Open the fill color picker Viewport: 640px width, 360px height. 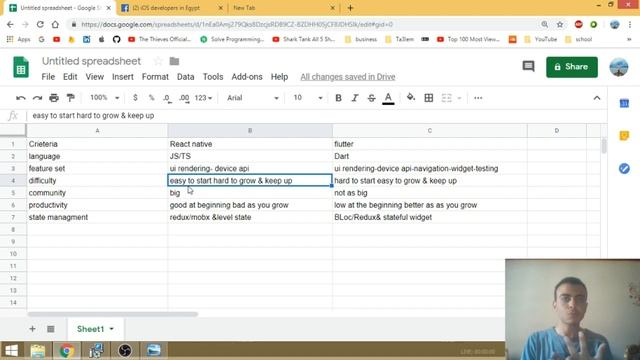pos(411,98)
